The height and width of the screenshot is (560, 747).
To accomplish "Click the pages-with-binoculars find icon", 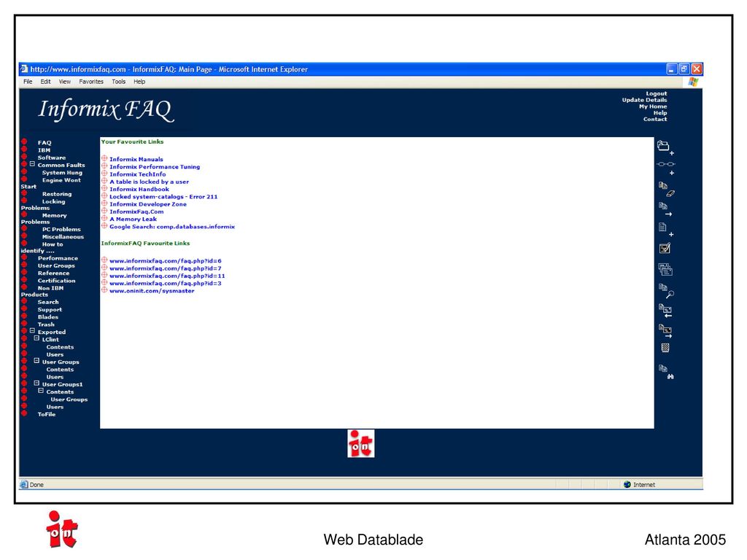I will pos(666,372).
